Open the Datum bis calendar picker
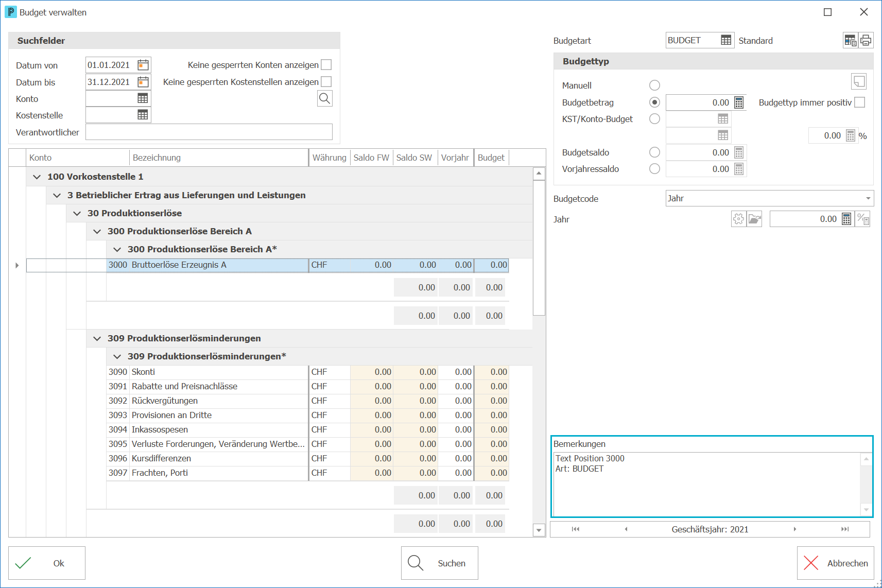 pos(143,82)
